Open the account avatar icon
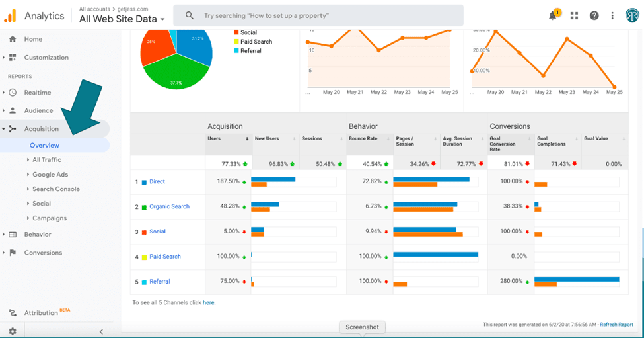The height and width of the screenshot is (338, 644). coord(631,16)
